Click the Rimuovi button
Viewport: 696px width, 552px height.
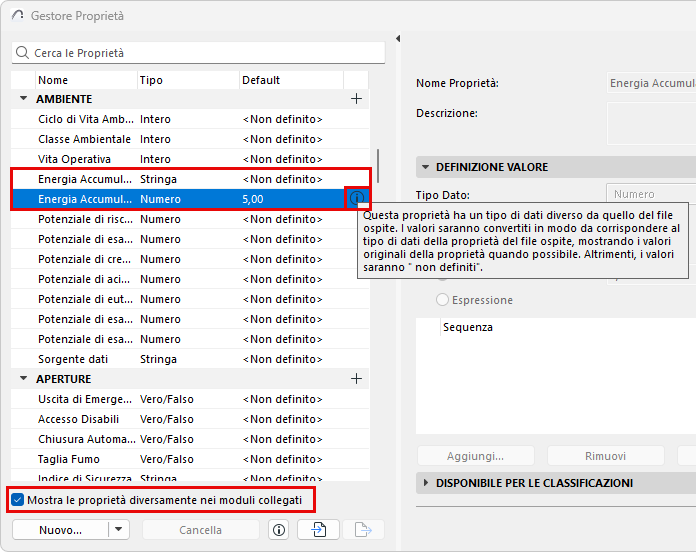(x=605, y=456)
